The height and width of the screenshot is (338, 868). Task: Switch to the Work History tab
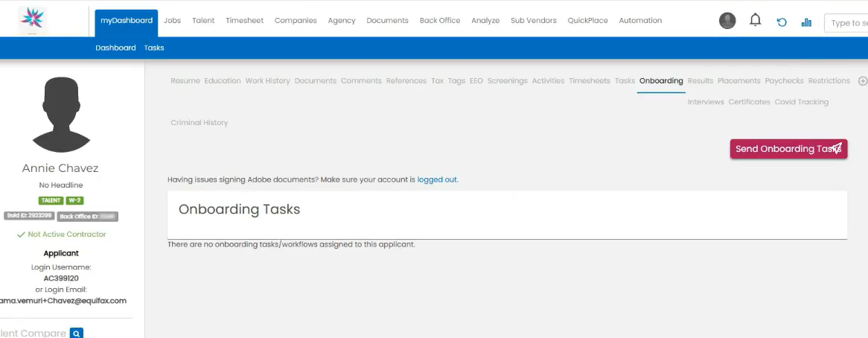point(267,80)
